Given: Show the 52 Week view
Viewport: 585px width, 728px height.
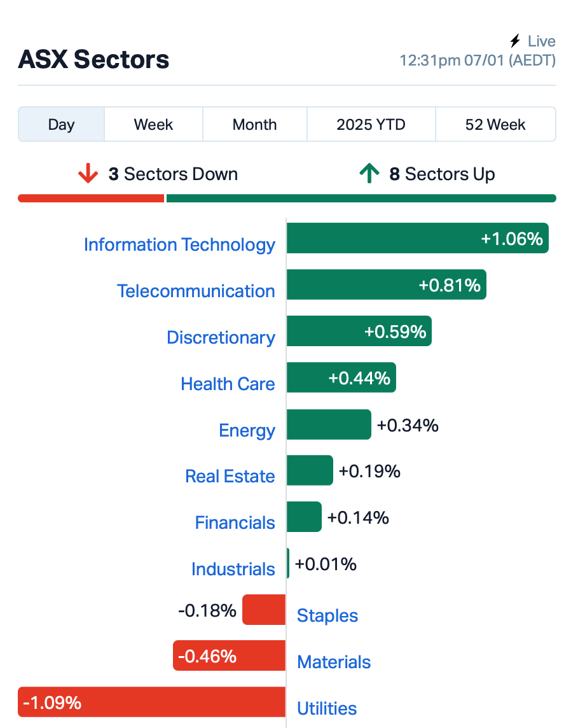Looking at the screenshot, I should coord(495,125).
